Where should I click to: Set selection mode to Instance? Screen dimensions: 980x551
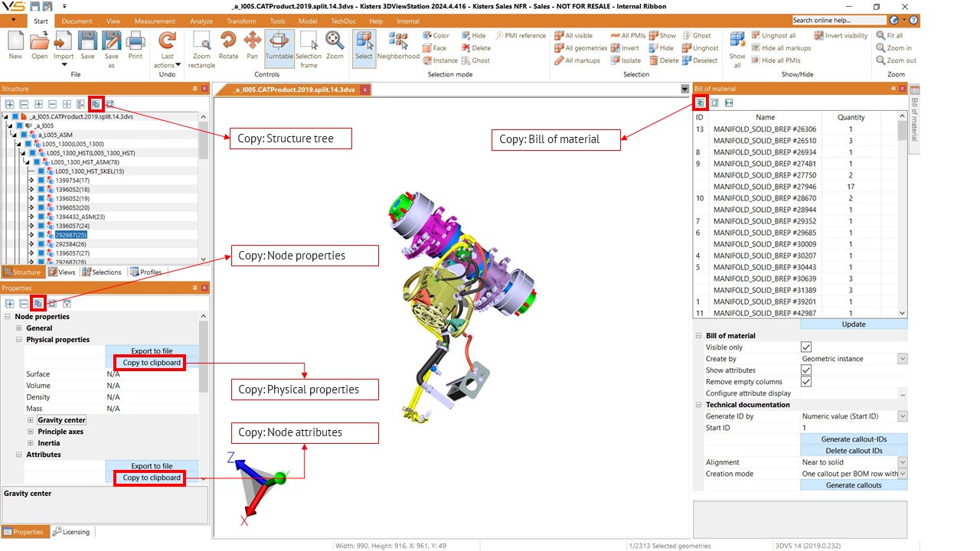pyautogui.click(x=439, y=60)
